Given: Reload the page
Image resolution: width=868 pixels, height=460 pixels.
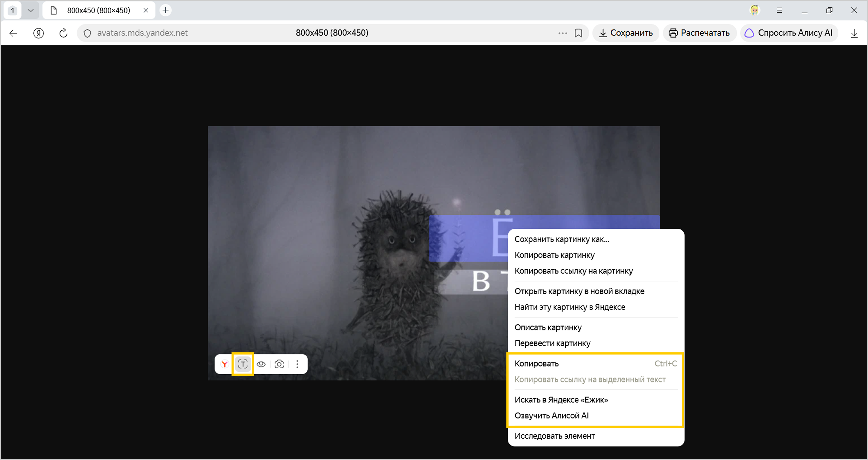Looking at the screenshot, I should tap(63, 33).
